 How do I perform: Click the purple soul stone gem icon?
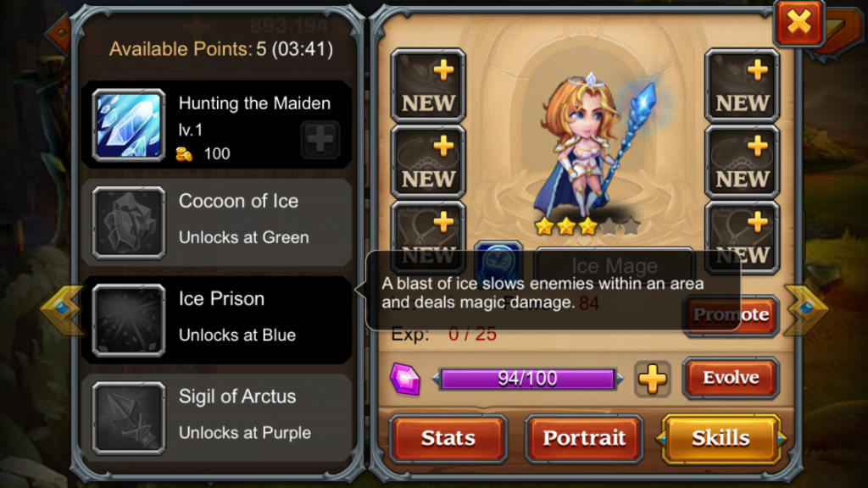click(405, 380)
